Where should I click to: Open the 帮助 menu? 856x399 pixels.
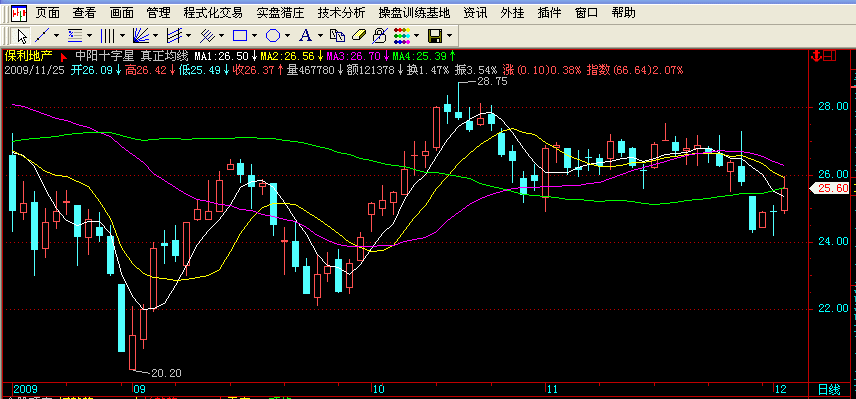(623, 13)
